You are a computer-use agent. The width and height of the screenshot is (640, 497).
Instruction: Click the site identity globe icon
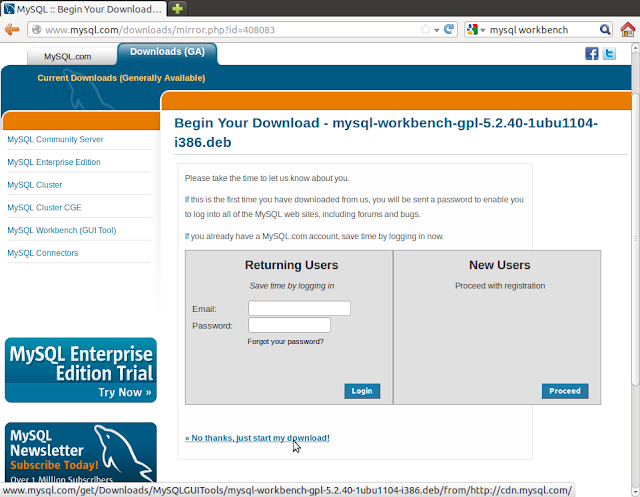[36, 29]
